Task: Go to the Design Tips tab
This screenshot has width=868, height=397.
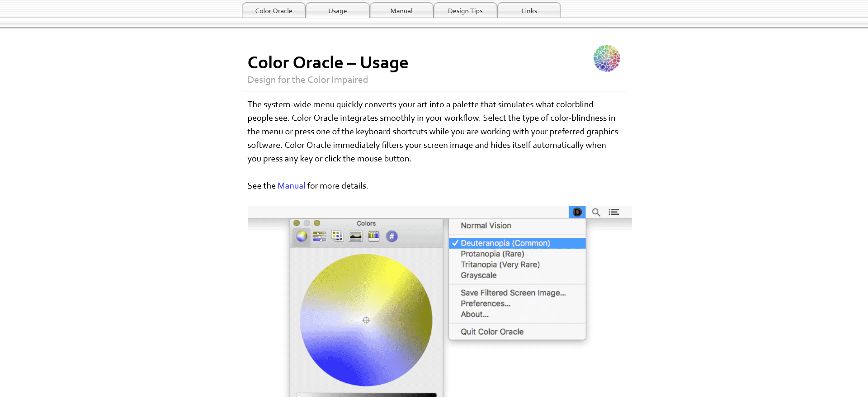Action: tap(465, 10)
